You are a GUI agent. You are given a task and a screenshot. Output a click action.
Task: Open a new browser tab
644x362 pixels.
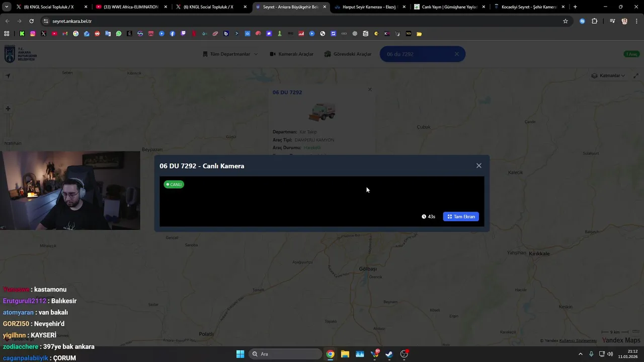575,7
